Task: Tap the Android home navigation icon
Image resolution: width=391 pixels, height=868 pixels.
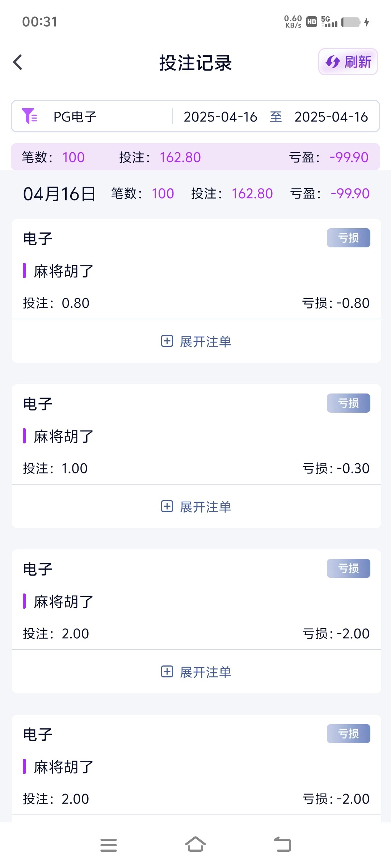Action: click(x=195, y=845)
